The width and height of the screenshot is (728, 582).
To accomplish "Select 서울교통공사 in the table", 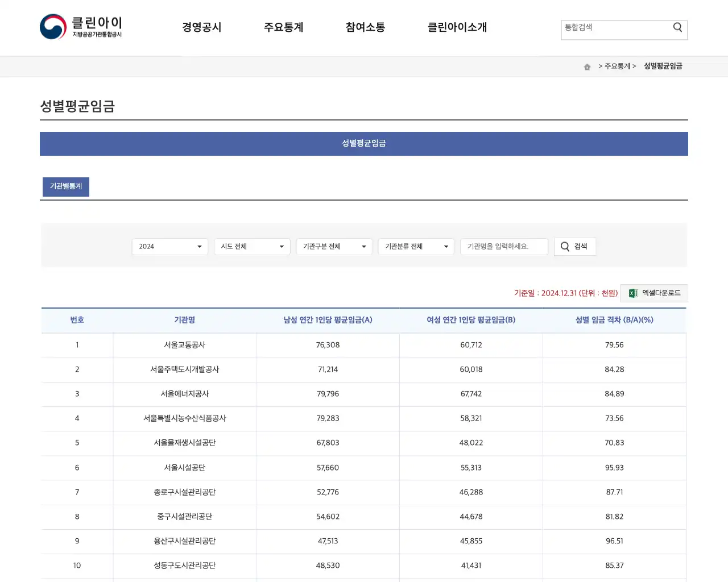I will coord(185,345).
